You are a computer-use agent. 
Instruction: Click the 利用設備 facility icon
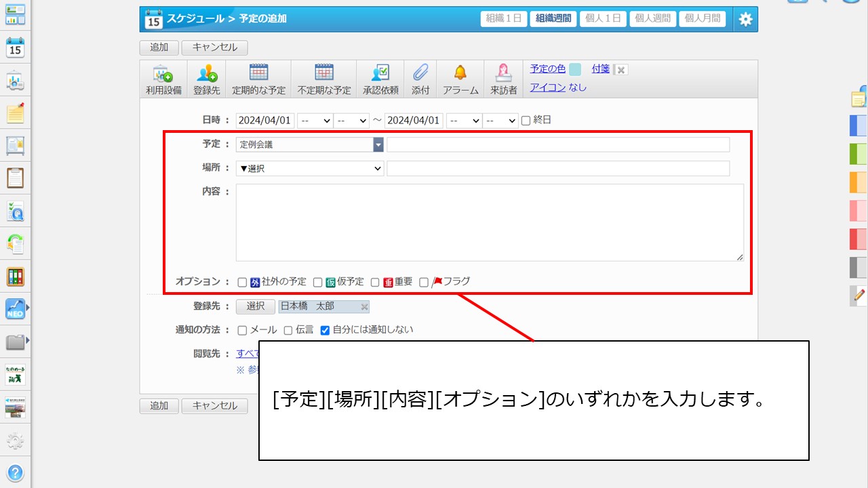coord(163,74)
